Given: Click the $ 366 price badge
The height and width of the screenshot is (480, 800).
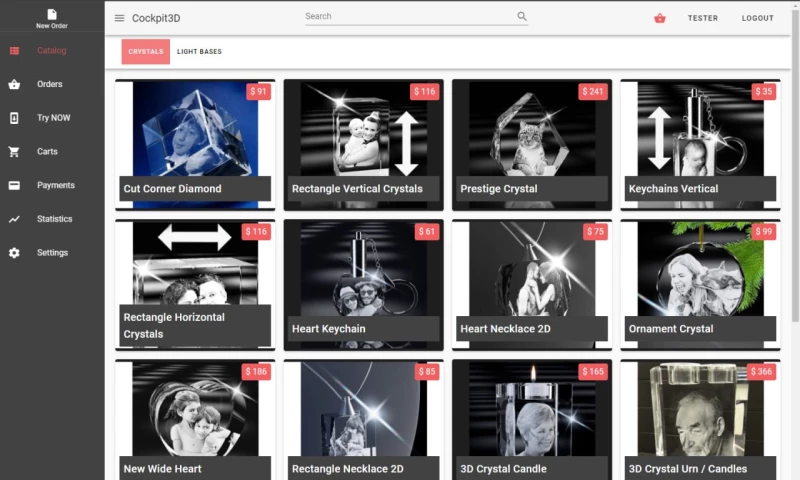Looking at the screenshot, I should coord(761,371).
